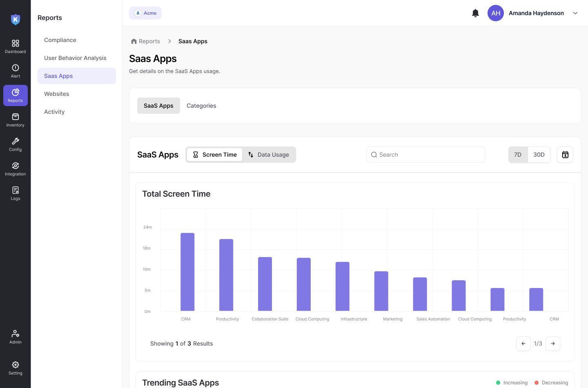The width and height of the screenshot is (588, 388).
Task: Open Config wrench icon
Action: (x=15, y=144)
